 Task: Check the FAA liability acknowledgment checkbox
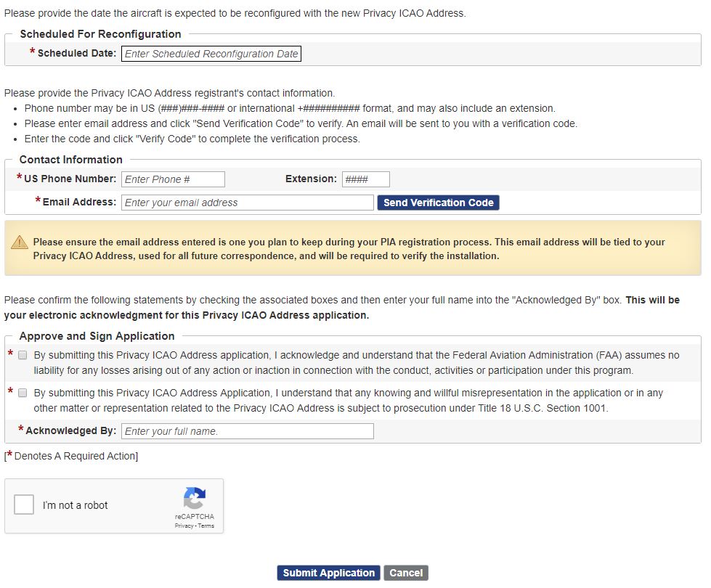pyautogui.click(x=23, y=356)
